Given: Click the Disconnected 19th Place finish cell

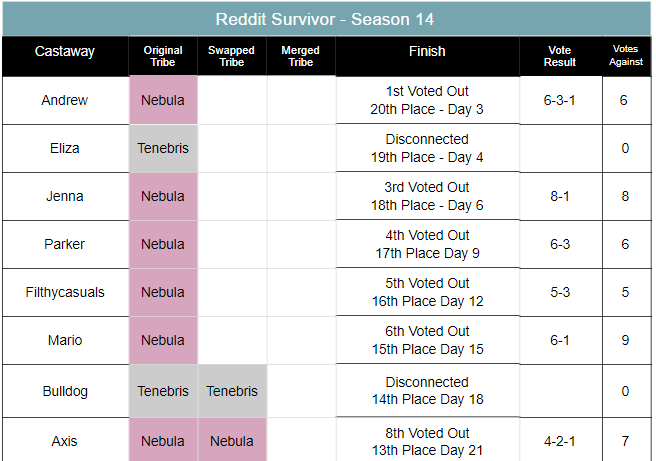Looking at the screenshot, I should pyautogui.click(x=427, y=148).
